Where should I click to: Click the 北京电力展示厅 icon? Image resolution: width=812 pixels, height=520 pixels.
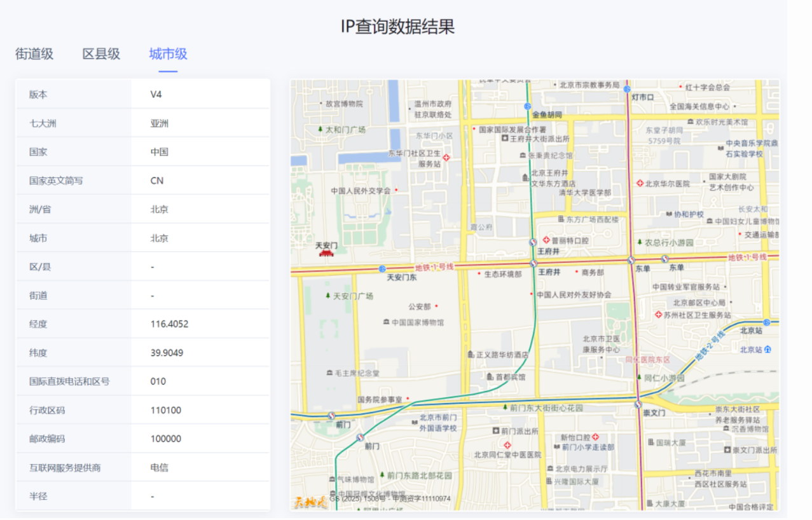click(x=550, y=469)
